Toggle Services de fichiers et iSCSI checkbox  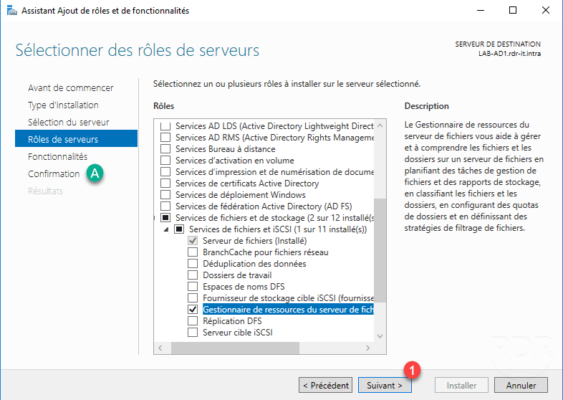coord(179,229)
